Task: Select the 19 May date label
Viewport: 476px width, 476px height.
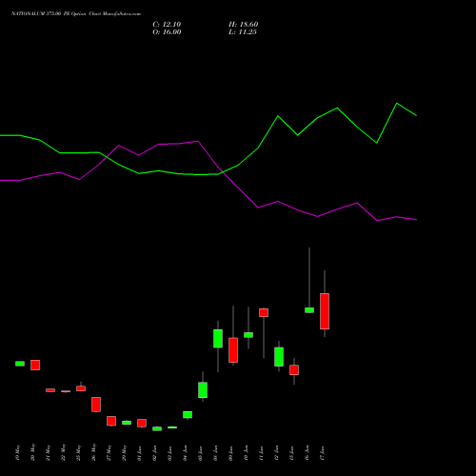Action: pos(17,452)
